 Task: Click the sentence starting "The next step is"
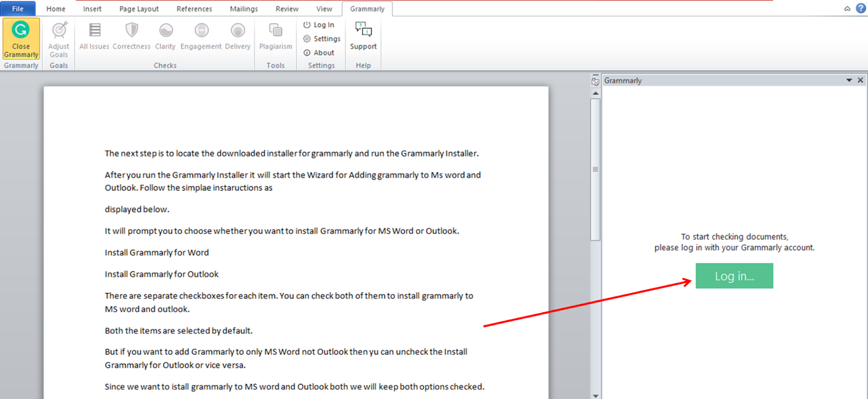pos(292,154)
